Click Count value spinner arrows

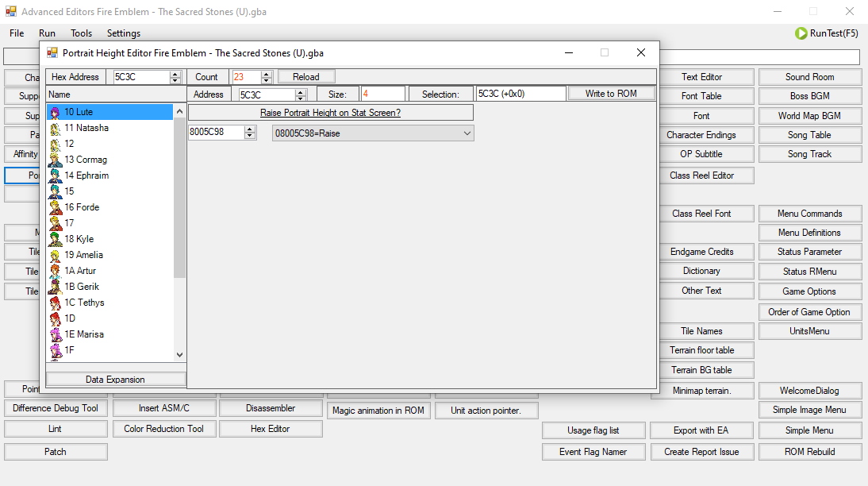[267, 77]
